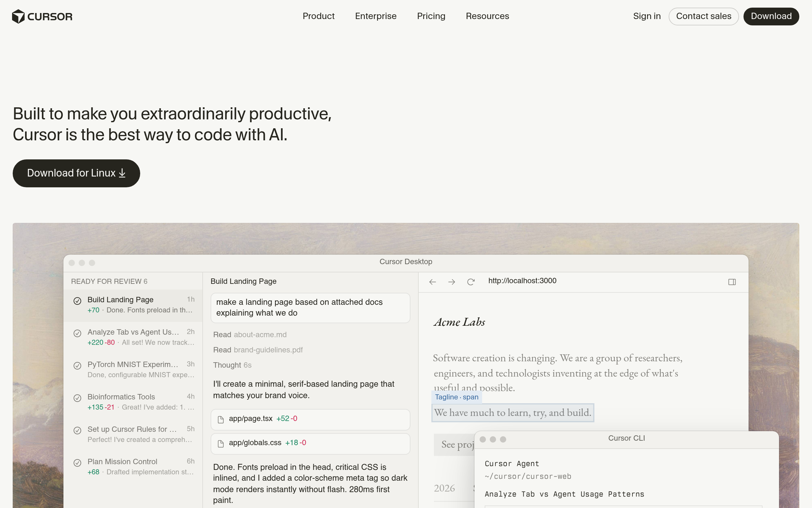
Task: Click the Sign in link
Action: pos(647,16)
